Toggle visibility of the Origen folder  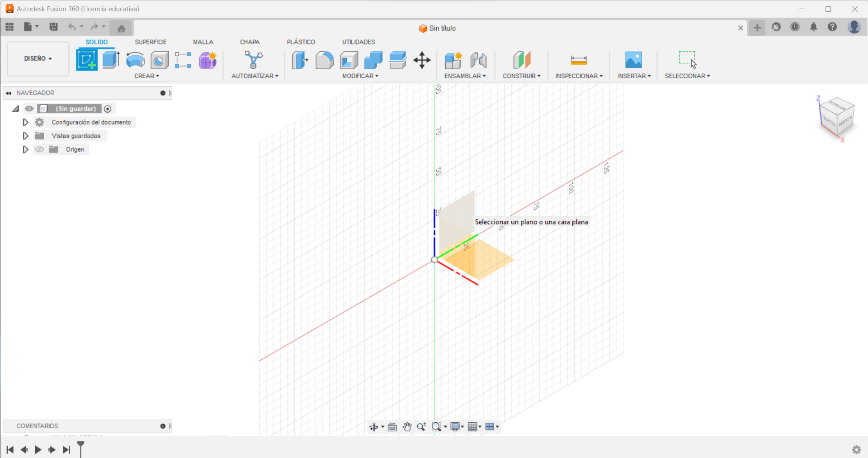[39, 149]
